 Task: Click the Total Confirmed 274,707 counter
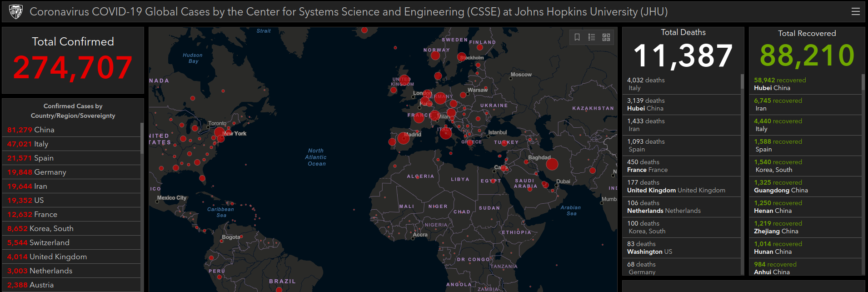coord(73,67)
